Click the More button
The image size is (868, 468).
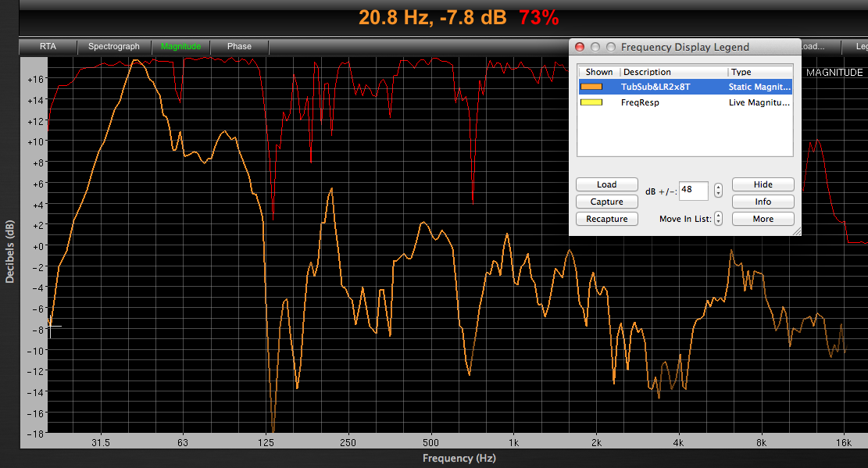pos(763,219)
